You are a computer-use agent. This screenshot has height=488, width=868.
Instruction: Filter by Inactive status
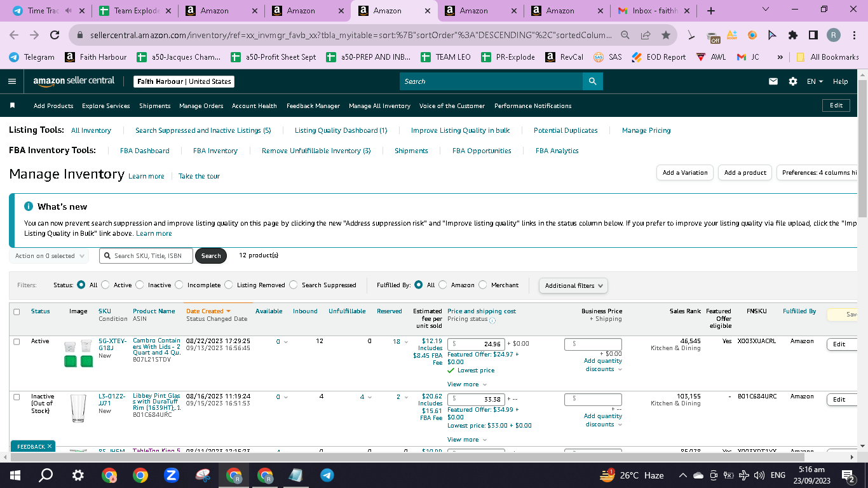140,285
